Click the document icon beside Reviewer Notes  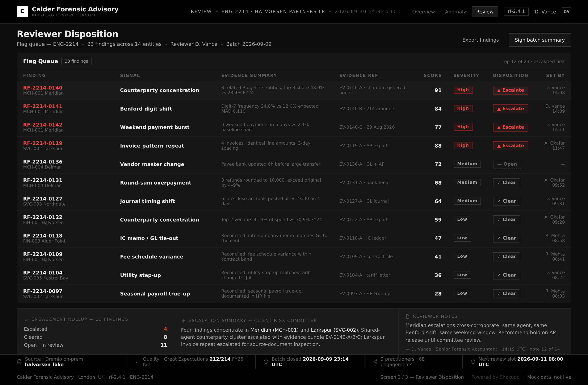point(408,316)
